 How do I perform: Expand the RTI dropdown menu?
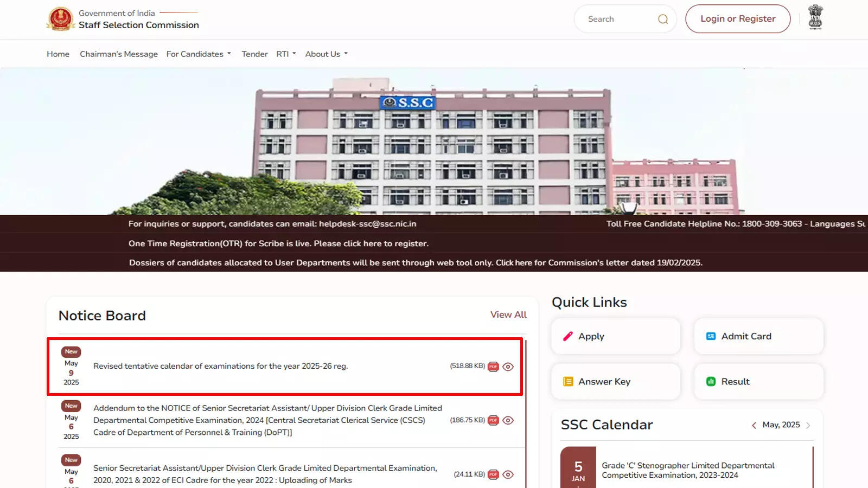tap(286, 54)
